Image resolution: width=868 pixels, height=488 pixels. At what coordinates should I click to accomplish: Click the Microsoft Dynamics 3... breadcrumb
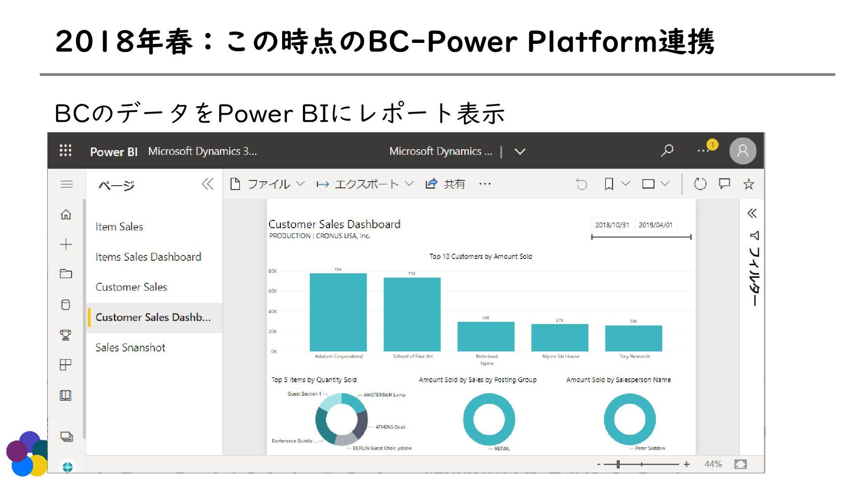pyautogui.click(x=203, y=151)
